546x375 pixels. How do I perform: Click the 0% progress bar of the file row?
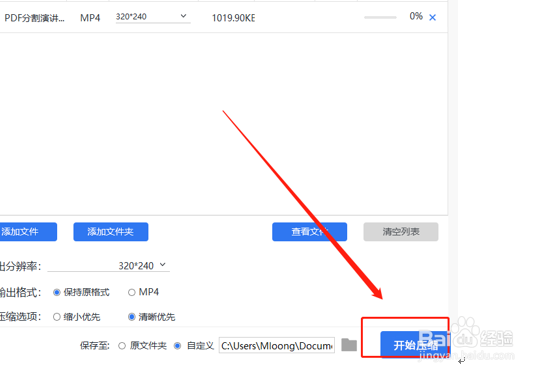(380, 17)
